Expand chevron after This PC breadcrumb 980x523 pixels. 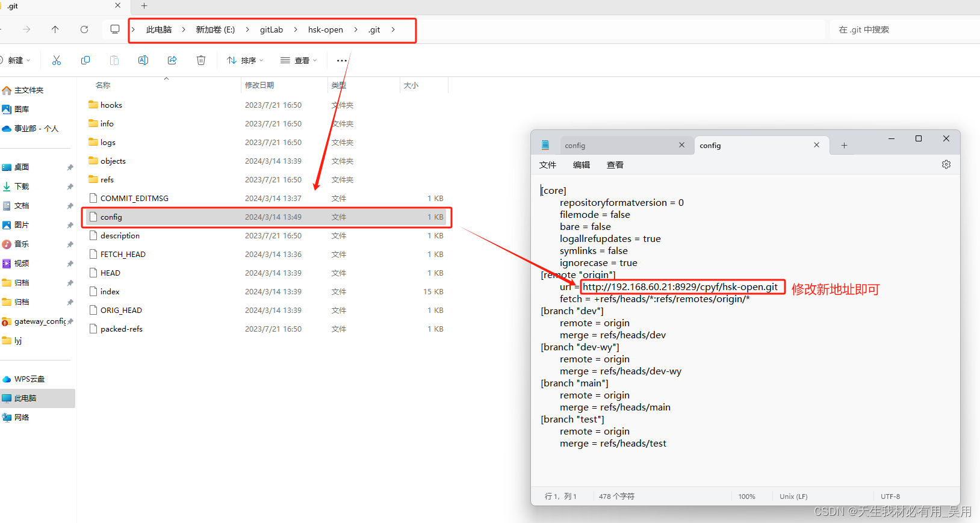(x=184, y=29)
